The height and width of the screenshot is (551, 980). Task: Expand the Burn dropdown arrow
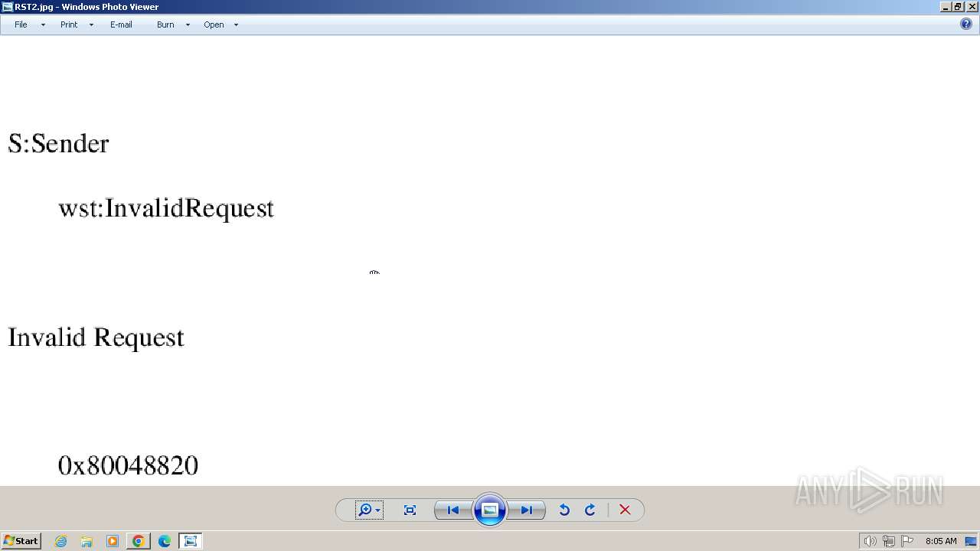pos(188,25)
